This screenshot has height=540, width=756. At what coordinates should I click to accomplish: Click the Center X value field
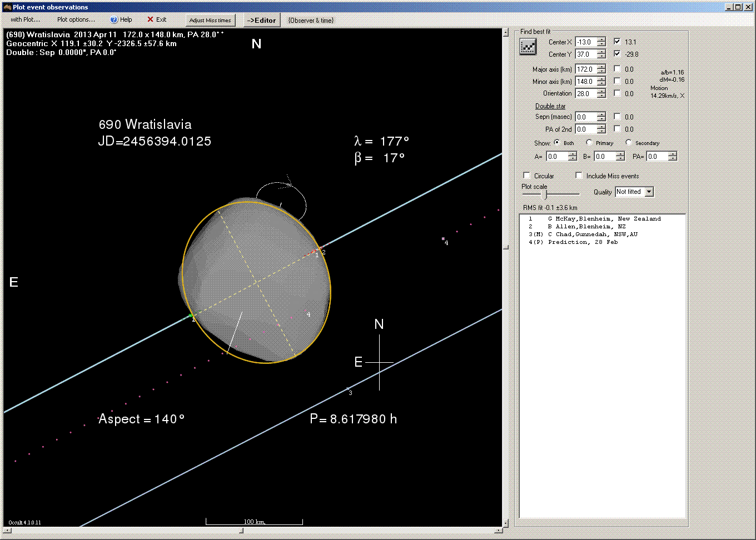pos(586,42)
